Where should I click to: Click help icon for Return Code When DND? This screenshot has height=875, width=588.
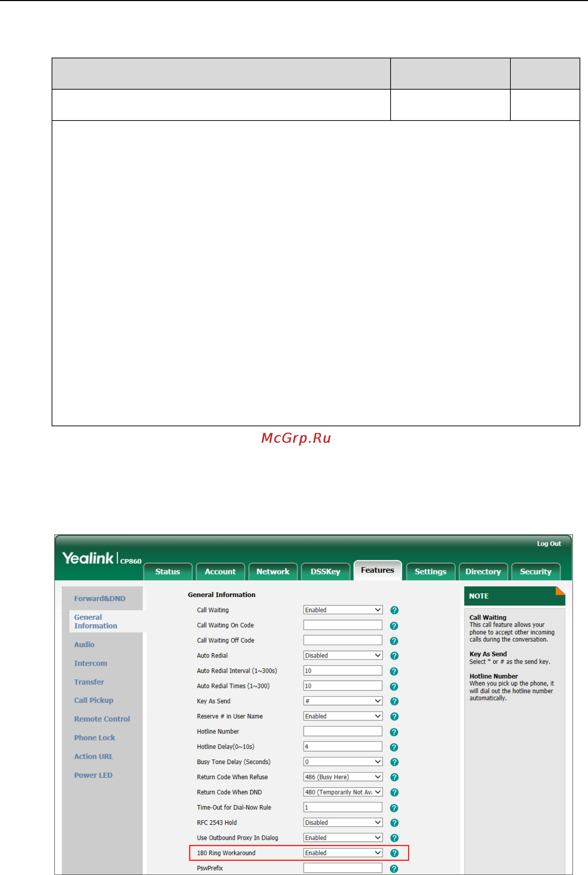pyautogui.click(x=394, y=792)
